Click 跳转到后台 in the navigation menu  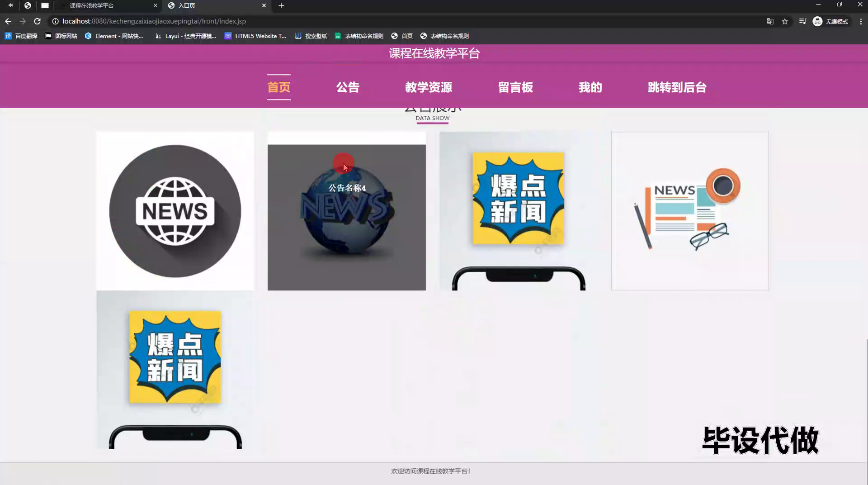coord(677,87)
